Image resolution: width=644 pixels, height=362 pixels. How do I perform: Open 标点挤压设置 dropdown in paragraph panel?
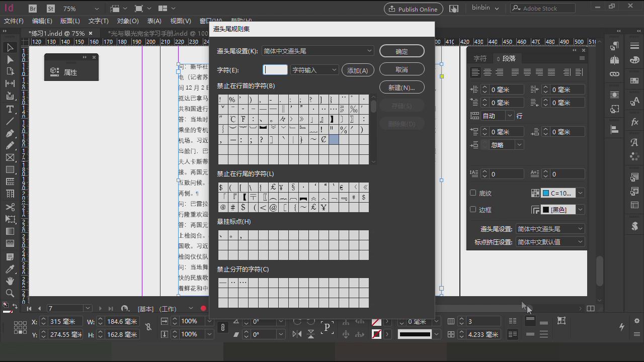click(550, 242)
